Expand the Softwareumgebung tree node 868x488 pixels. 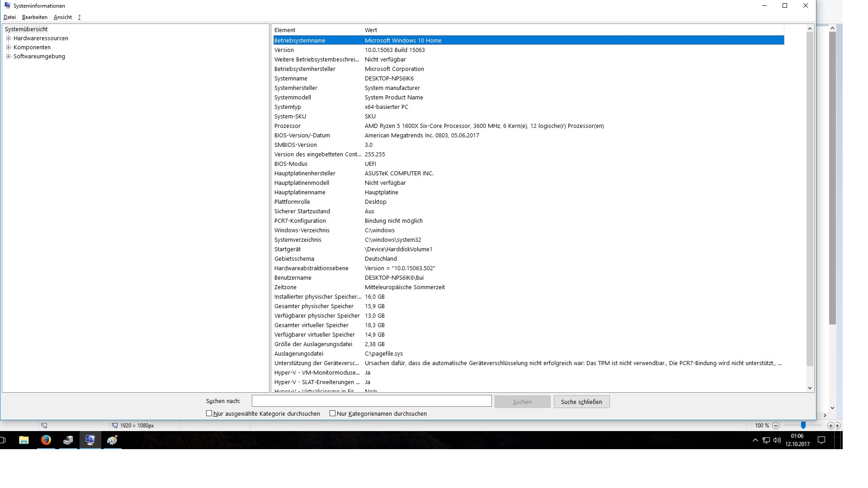click(8, 56)
